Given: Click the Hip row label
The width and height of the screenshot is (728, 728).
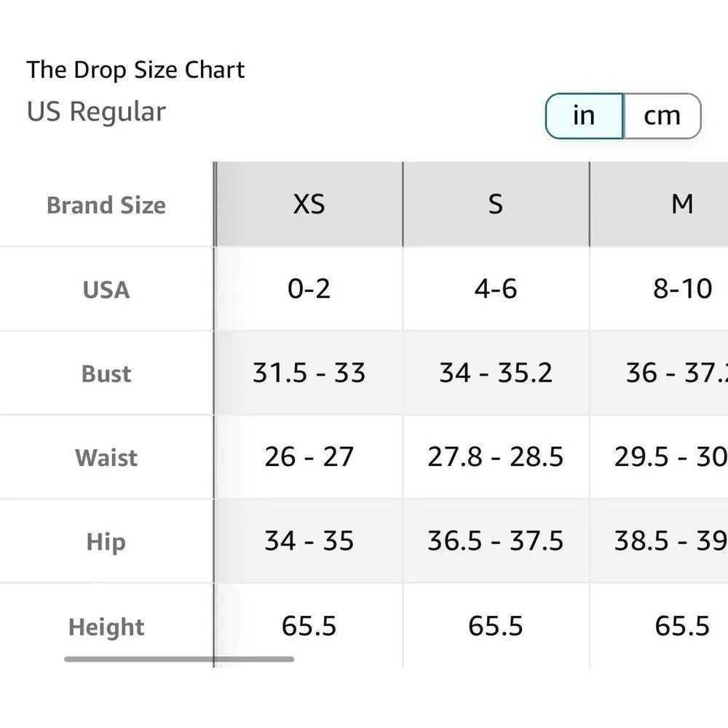Looking at the screenshot, I should click(x=106, y=542).
